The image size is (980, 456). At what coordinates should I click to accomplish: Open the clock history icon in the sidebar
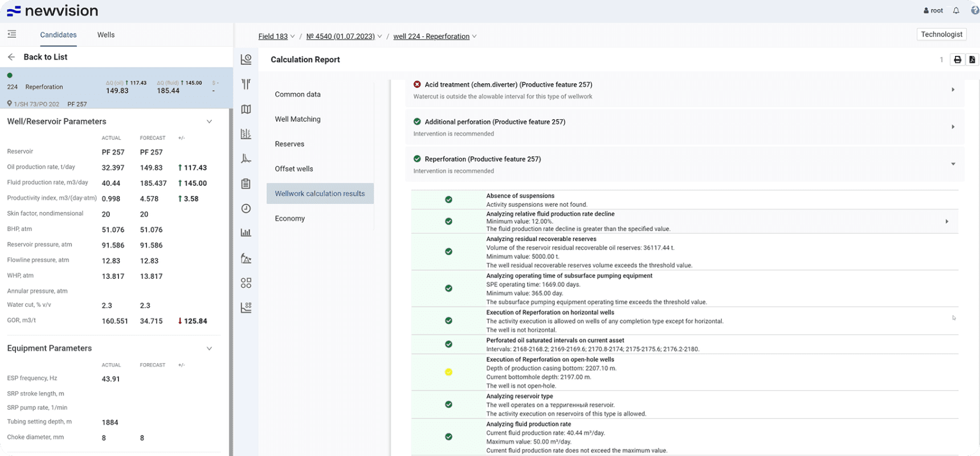(246, 209)
